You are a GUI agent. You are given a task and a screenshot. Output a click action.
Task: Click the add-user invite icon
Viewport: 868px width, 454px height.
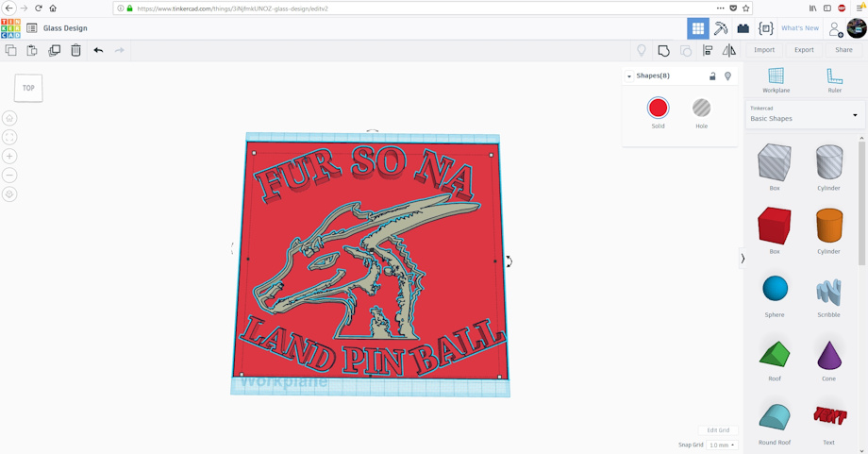pyautogui.click(x=835, y=29)
